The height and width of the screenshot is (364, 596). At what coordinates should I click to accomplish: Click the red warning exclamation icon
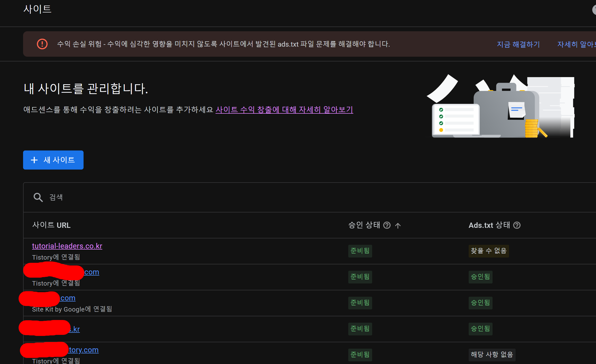click(42, 44)
